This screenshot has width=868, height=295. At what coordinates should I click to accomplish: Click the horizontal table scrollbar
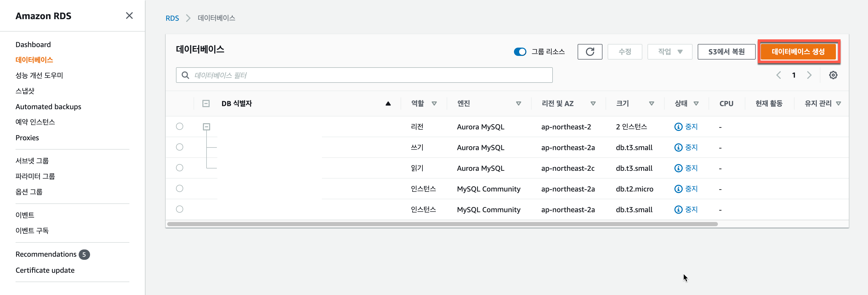[442, 224]
